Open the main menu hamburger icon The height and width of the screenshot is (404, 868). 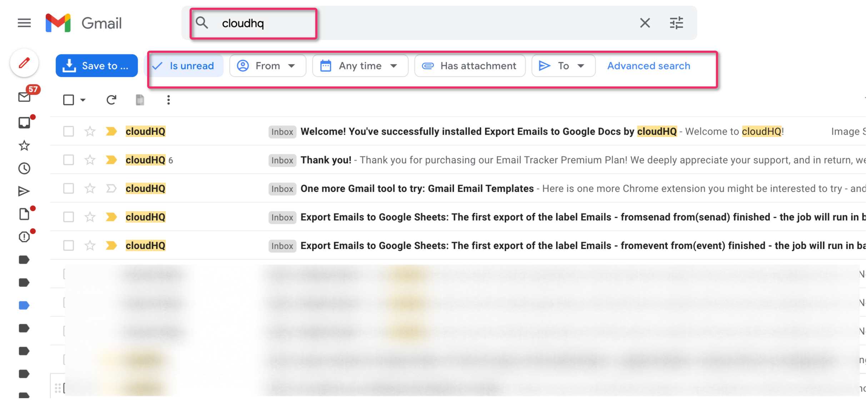(x=24, y=23)
